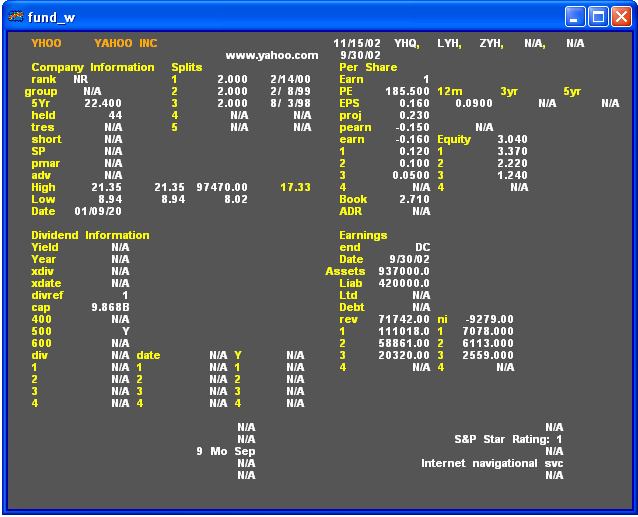Click the ADR label
This screenshot has width=638, height=517.
[350, 212]
